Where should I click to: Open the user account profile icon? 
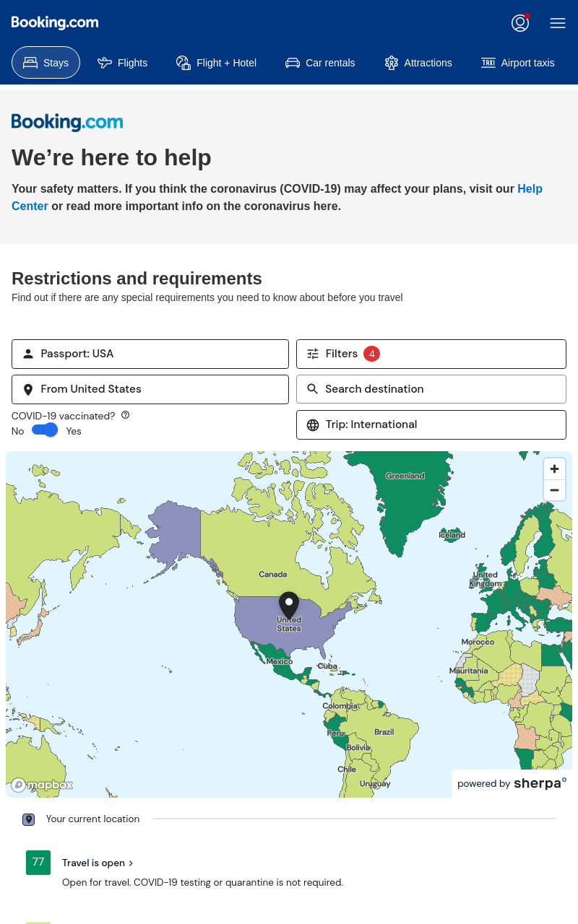coord(520,23)
